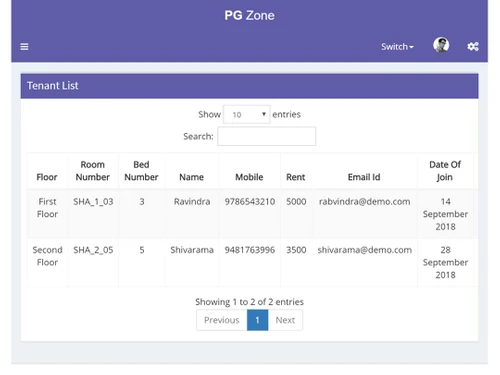
Task: Open the hamburger sidebar menu
Action: pos(24,47)
